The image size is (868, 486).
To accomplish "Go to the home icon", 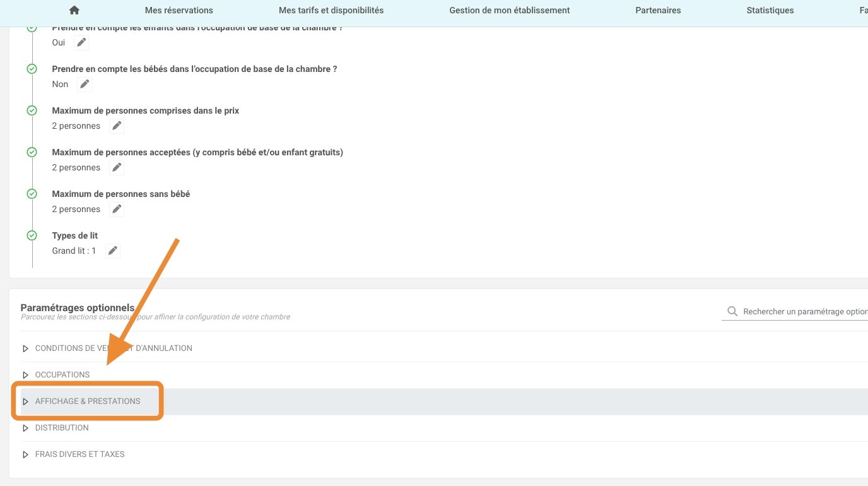I will pos(74,10).
